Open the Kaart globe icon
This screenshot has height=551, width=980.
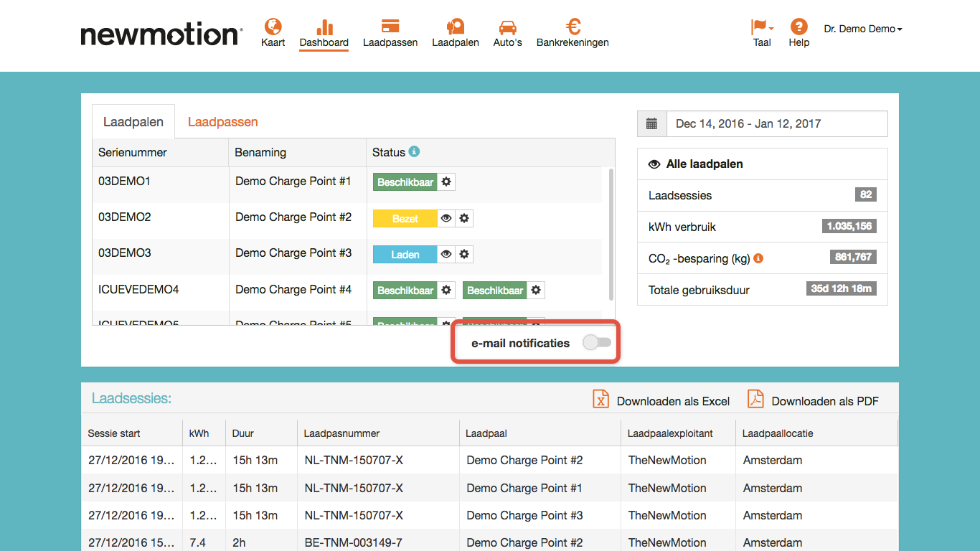pos(273,27)
